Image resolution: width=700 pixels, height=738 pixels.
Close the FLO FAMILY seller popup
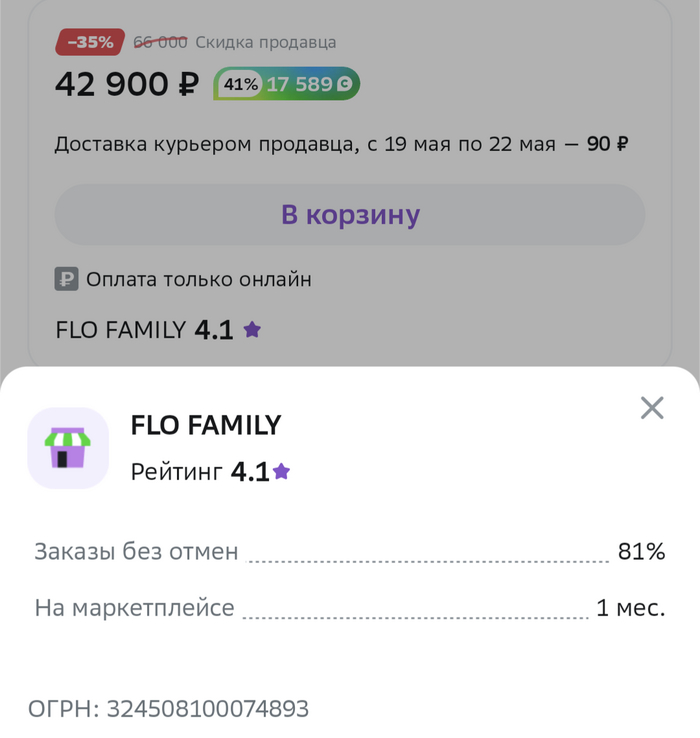[x=652, y=408]
